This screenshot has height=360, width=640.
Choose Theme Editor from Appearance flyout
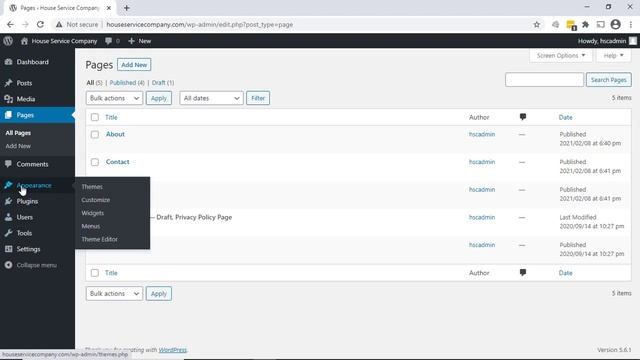coord(99,239)
